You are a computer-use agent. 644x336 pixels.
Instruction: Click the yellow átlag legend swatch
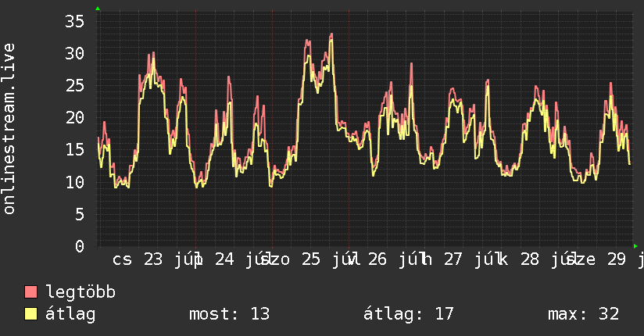click(x=30, y=314)
